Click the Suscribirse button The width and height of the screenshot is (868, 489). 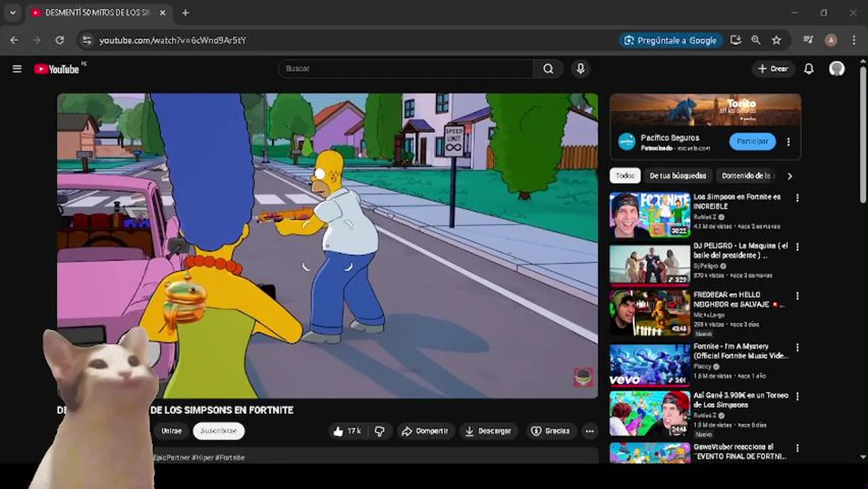219,431
